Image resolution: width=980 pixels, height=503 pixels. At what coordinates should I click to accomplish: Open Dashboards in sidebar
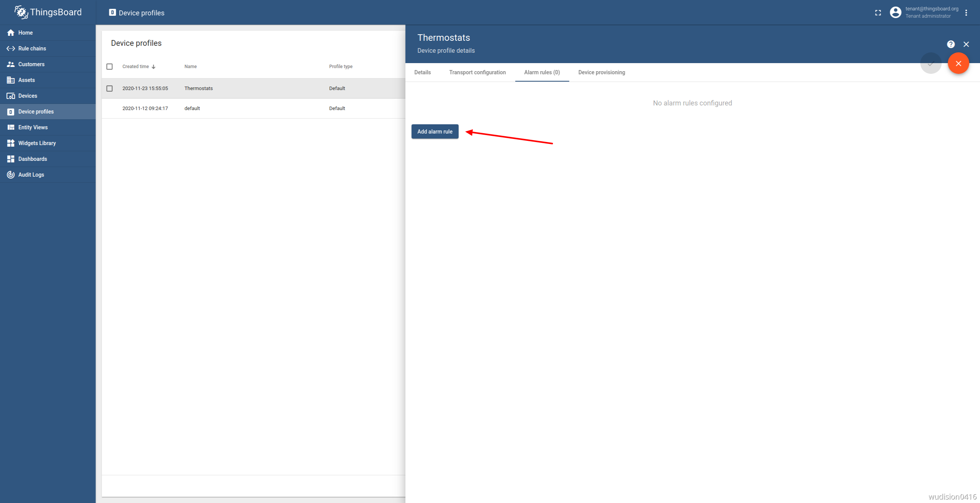click(x=32, y=159)
